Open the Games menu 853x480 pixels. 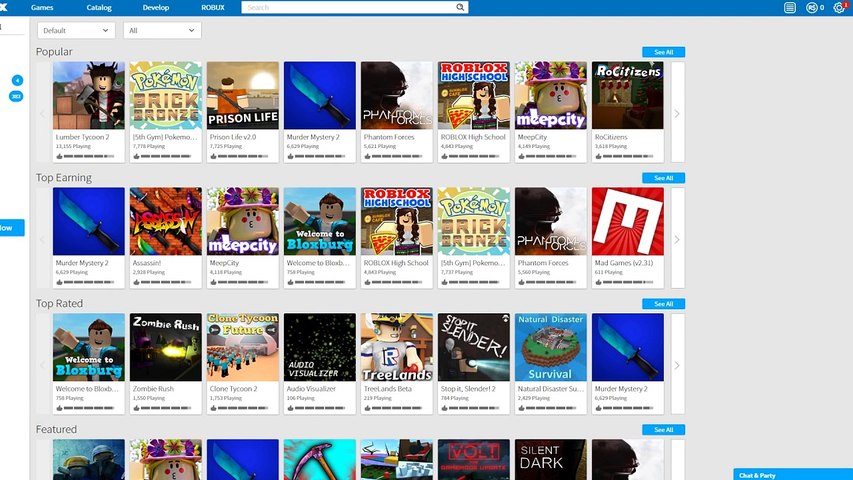tap(42, 8)
